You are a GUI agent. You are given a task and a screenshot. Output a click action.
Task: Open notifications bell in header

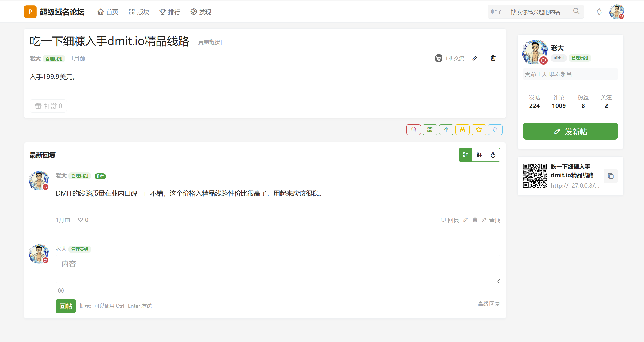pos(599,12)
